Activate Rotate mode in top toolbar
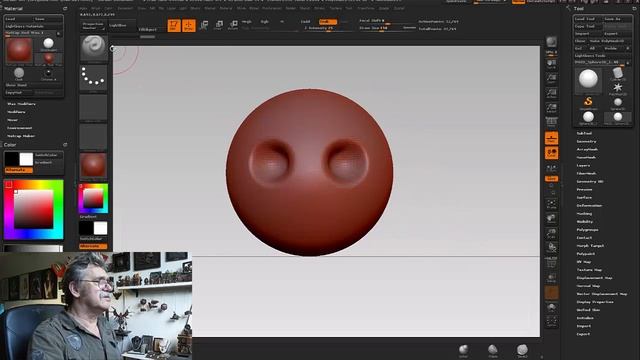 (233, 25)
